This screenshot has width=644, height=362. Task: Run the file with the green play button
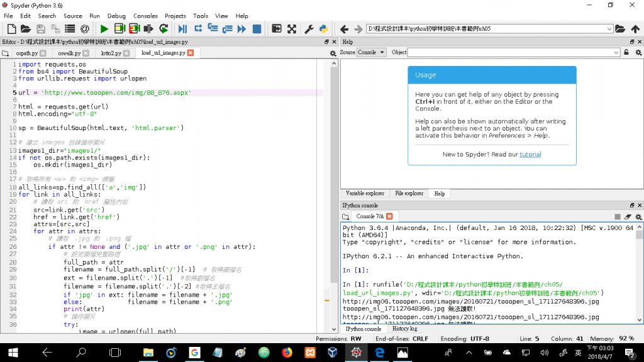coord(104,29)
